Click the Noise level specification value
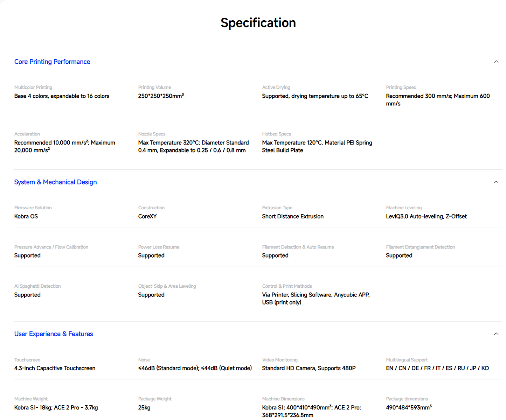Screen dimensions: 506x420 (195, 368)
